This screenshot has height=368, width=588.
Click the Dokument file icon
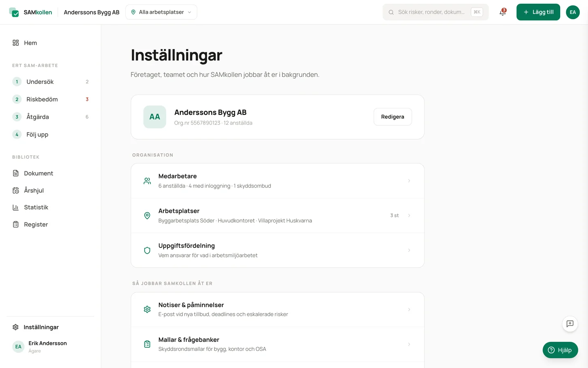16,173
